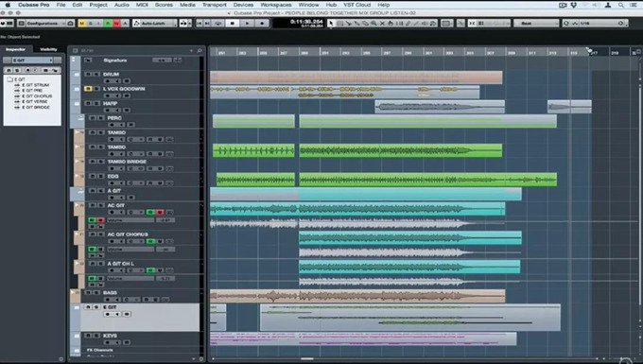The width and height of the screenshot is (643, 364).
Task: Go to previous marker button
Action: coord(200,24)
